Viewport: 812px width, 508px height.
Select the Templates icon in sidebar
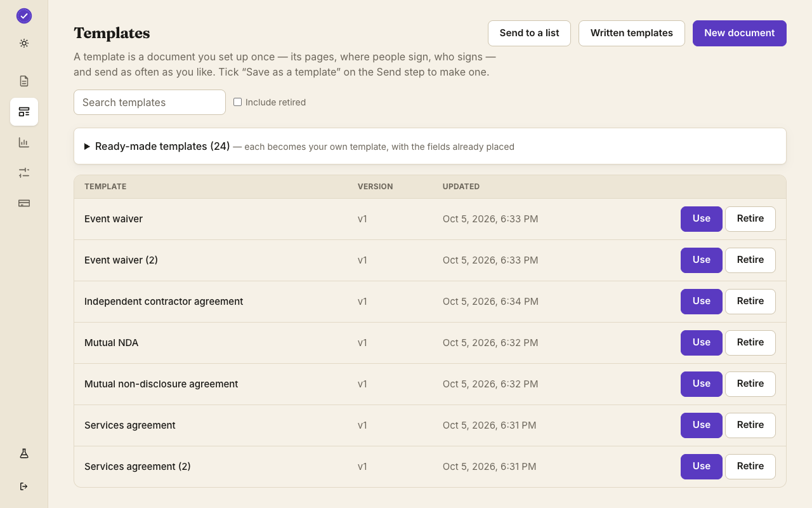click(x=24, y=112)
